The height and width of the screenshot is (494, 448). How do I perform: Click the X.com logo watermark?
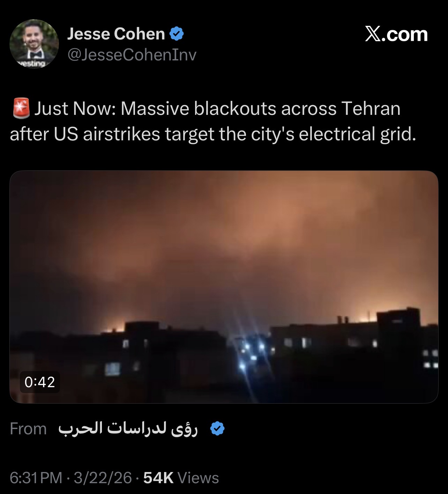tap(396, 34)
